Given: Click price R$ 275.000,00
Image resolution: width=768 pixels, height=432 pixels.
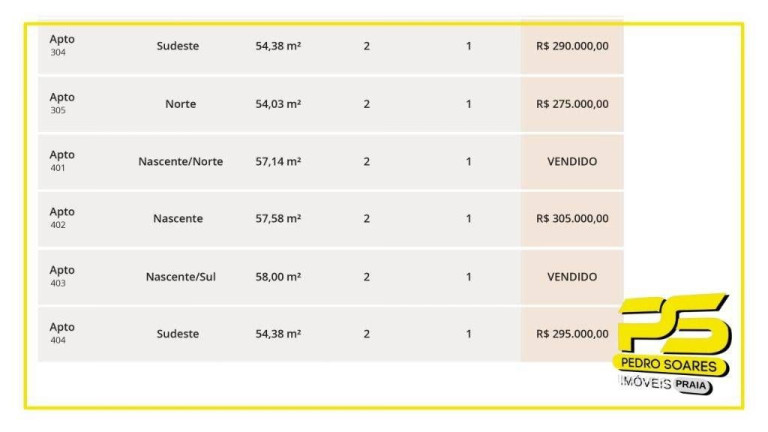Looking at the screenshot, I should click(572, 104).
